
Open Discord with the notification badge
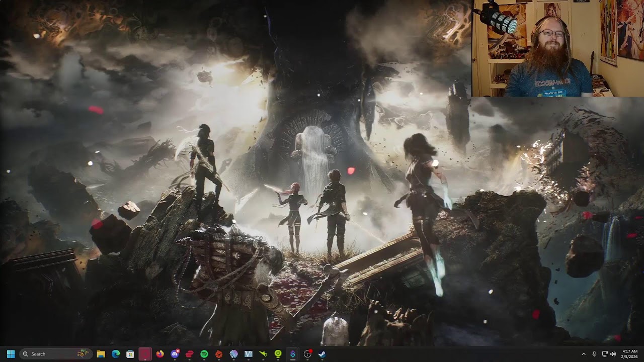coord(175,354)
